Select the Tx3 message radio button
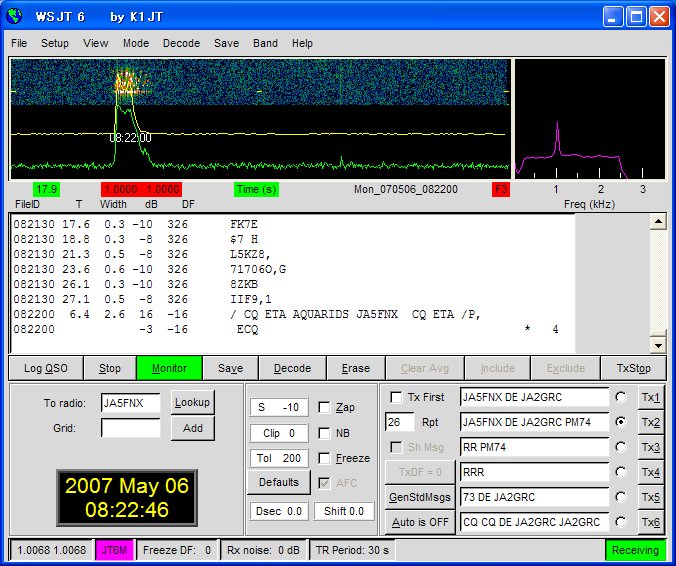Image resolution: width=676 pixels, height=566 pixels. point(620,447)
